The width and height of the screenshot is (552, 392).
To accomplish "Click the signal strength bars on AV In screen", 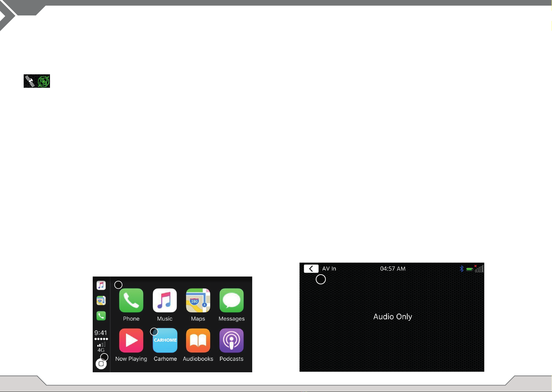I will [479, 269].
